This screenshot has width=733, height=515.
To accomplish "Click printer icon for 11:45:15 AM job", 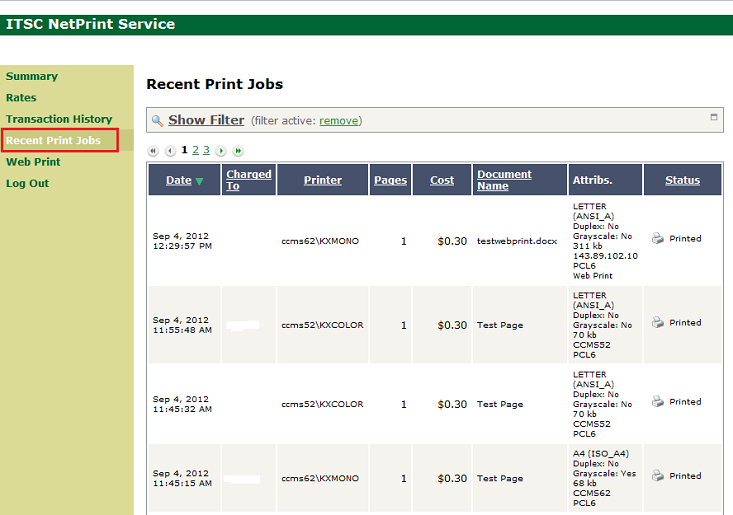I will tap(658, 476).
